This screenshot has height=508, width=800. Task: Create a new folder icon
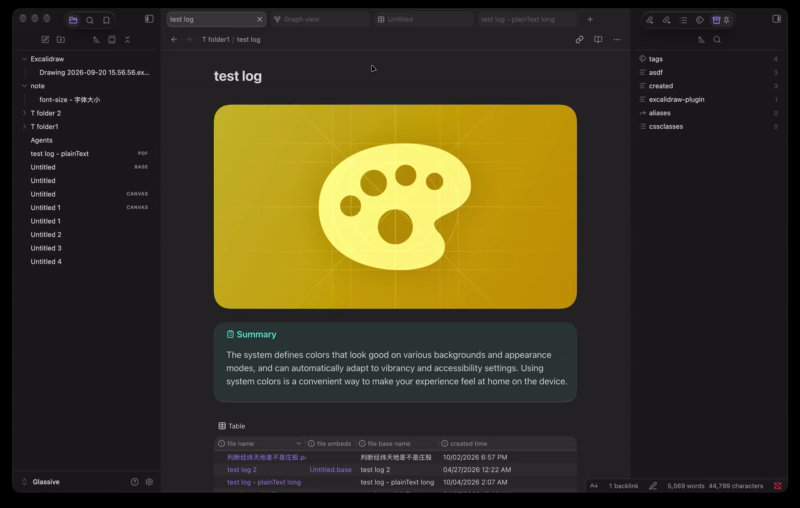(61, 39)
